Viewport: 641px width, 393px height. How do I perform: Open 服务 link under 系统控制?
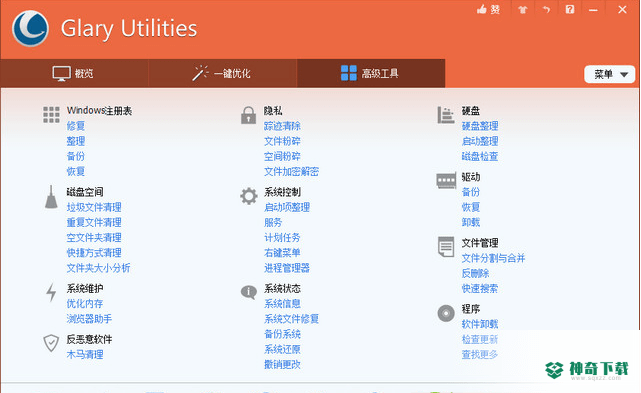273,222
